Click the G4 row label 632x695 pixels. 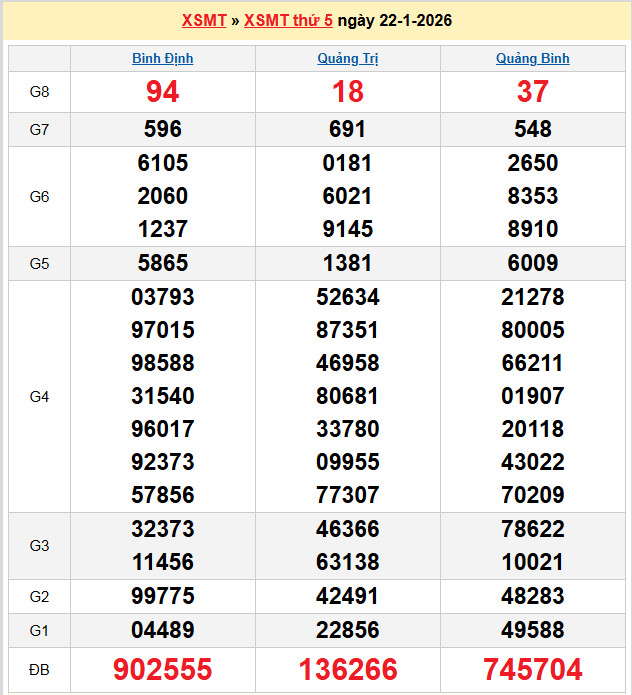click(x=40, y=397)
